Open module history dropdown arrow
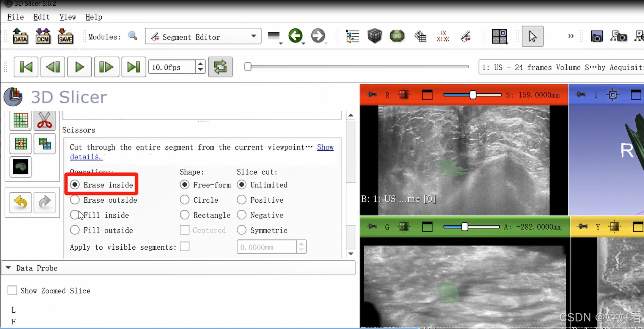The image size is (644, 329). click(280, 43)
